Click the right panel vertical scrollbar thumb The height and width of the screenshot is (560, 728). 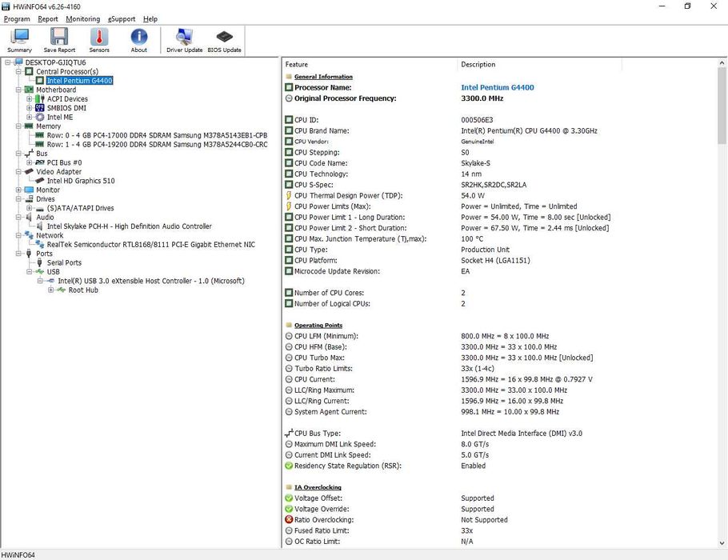[x=722, y=105]
